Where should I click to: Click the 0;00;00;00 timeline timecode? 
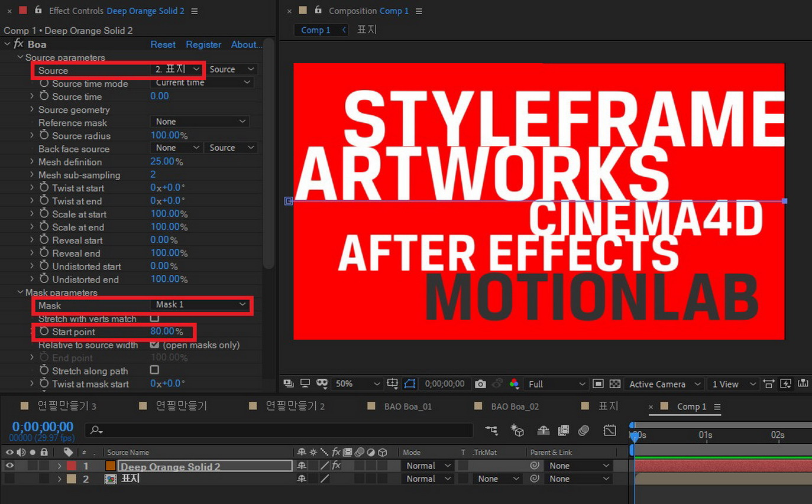click(43, 427)
